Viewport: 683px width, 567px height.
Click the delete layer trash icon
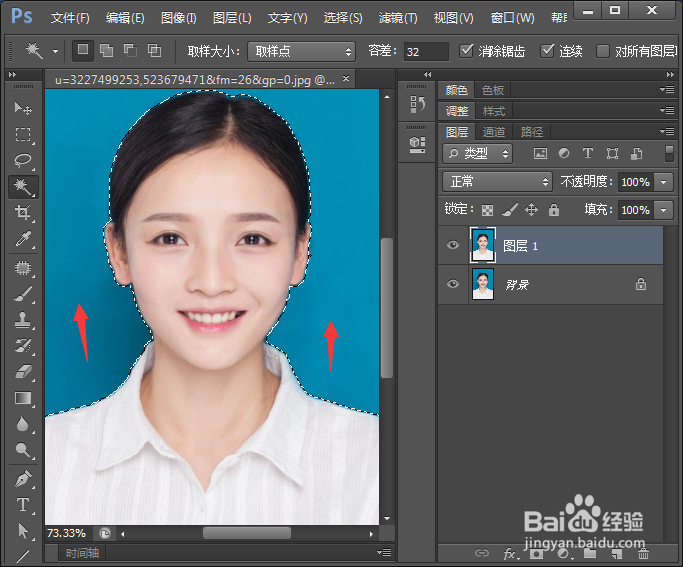click(x=643, y=553)
